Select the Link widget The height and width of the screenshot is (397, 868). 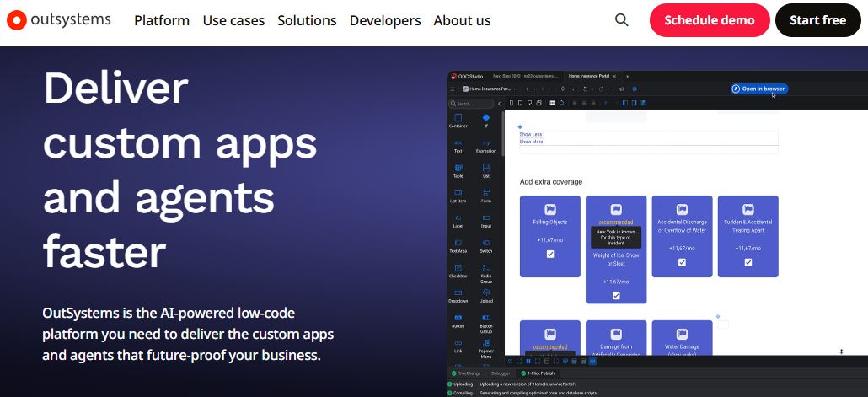(458, 346)
